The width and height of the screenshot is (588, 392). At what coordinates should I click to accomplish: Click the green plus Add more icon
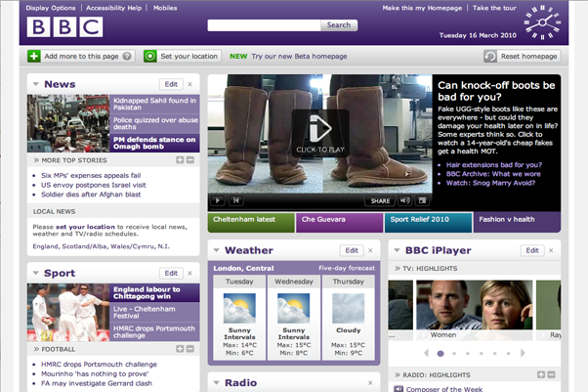pos(34,57)
